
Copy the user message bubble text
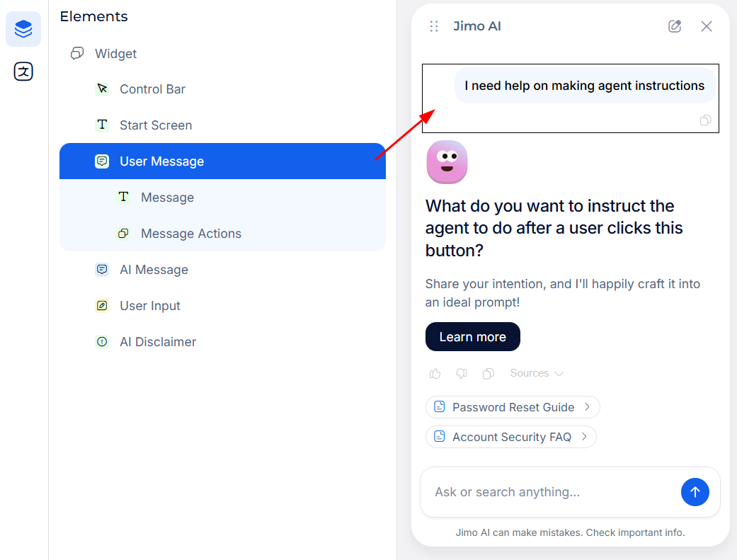705,120
